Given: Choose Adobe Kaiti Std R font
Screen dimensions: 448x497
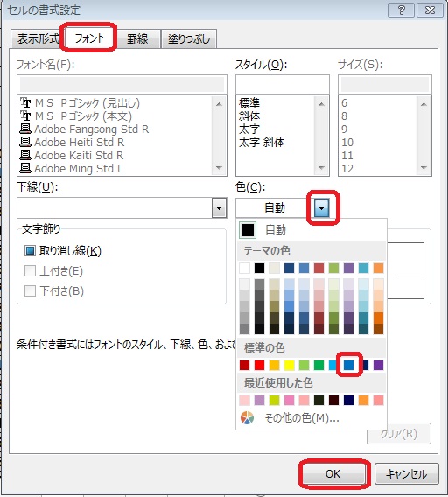Looking at the screenshot, I should pos(72,156).
